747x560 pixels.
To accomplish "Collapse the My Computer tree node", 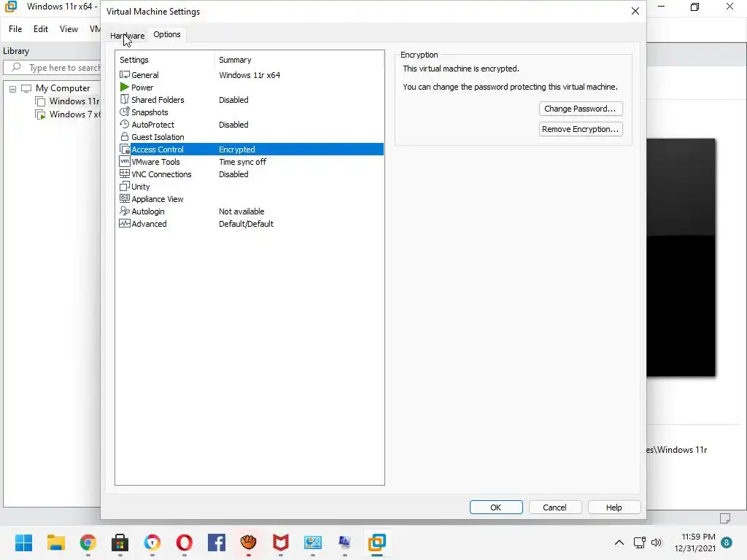I will click(13, 89).
